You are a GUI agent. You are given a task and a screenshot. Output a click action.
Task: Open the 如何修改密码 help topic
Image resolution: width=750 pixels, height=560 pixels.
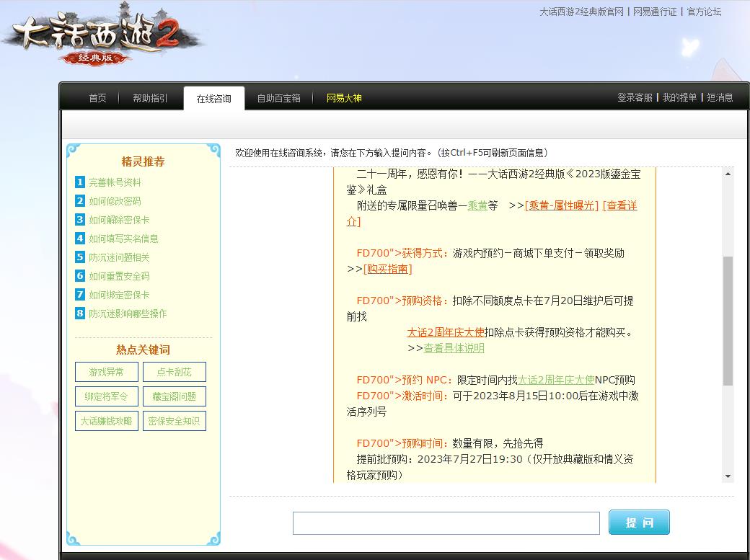114,201
